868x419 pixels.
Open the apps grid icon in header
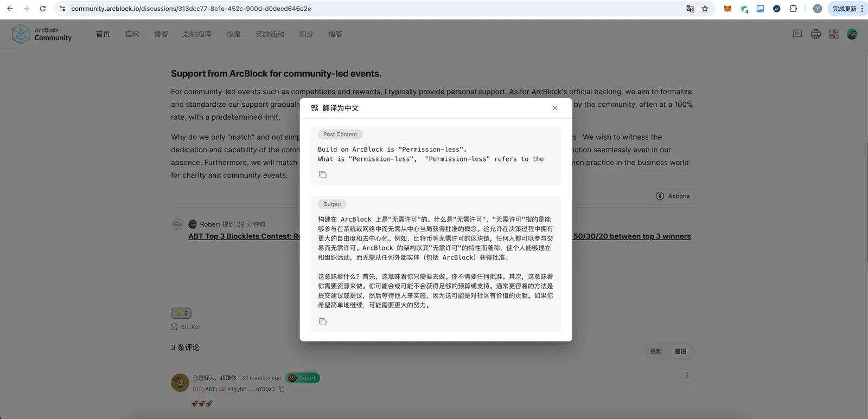pyautogui.click(x=834, y=34)
